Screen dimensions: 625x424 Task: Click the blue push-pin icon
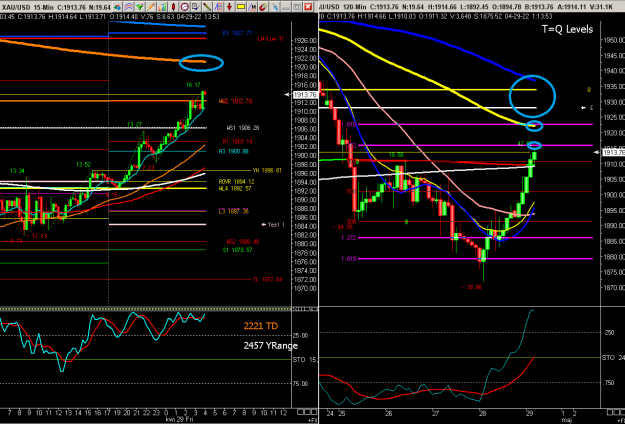pyautogui.click(x=274, y=7)
